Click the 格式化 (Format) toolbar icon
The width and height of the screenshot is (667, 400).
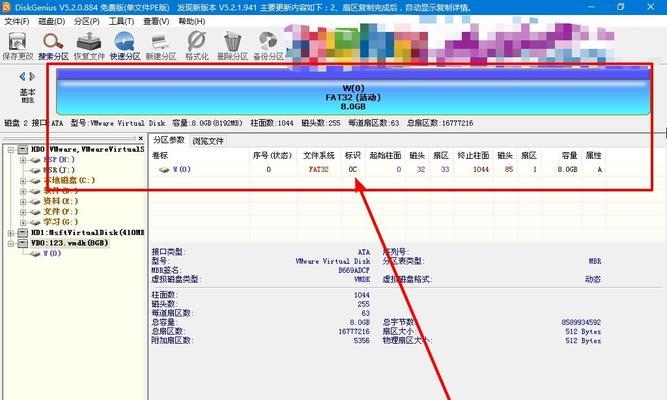click(197, 42)
